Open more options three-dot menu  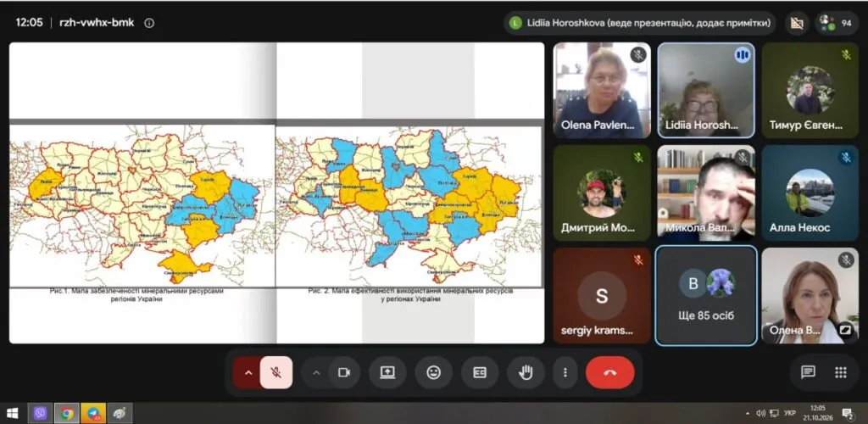point(565,372)
